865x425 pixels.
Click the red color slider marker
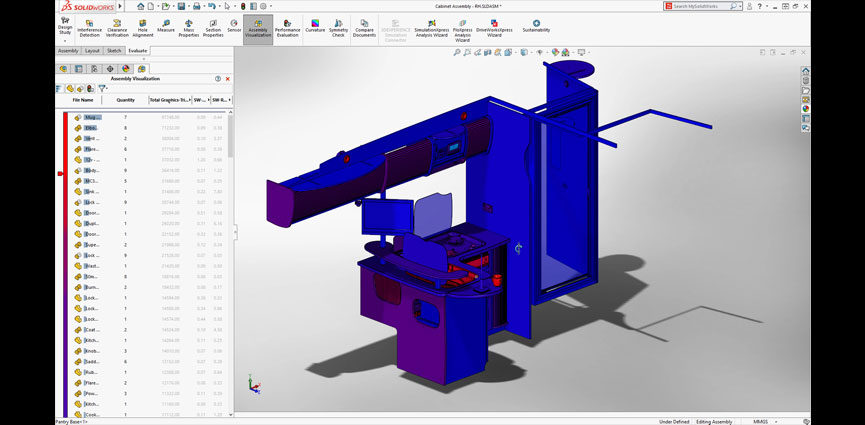[61, 173]
